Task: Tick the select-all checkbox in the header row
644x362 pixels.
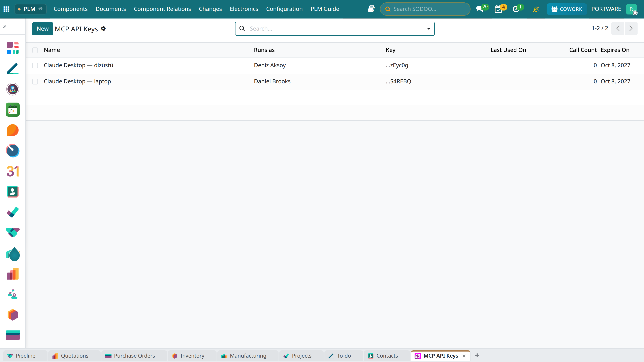Action: point(35,50)
